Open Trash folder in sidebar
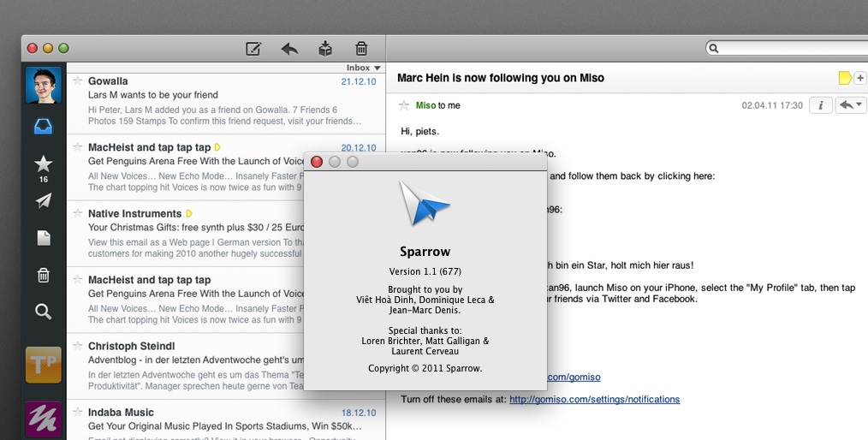Image resolution: width=868 pixels, height=440 pixels. (43, 275)
